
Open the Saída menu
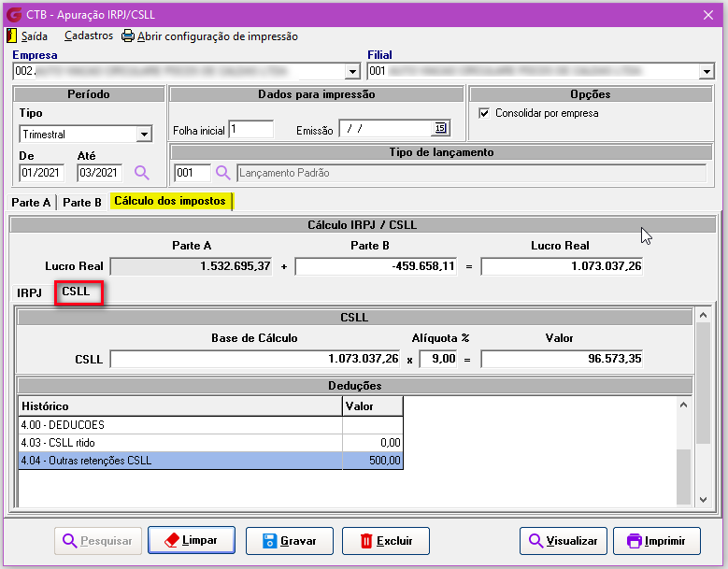(x=34, y=36)
